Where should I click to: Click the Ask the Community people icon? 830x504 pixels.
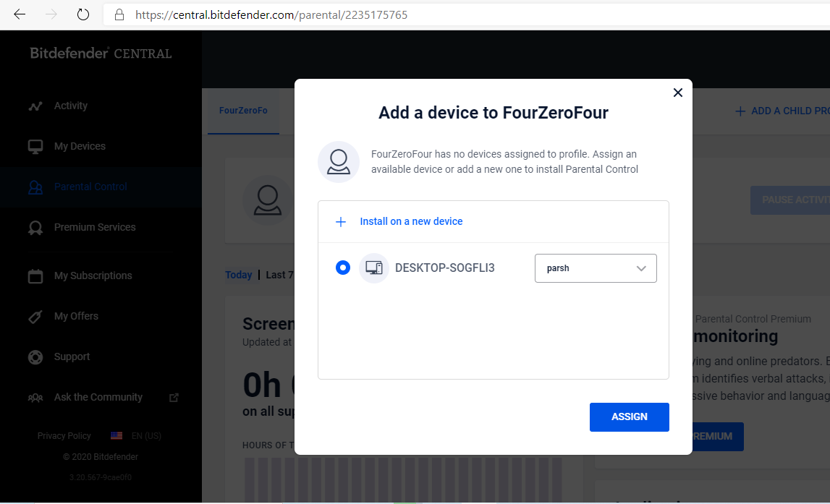35,397
